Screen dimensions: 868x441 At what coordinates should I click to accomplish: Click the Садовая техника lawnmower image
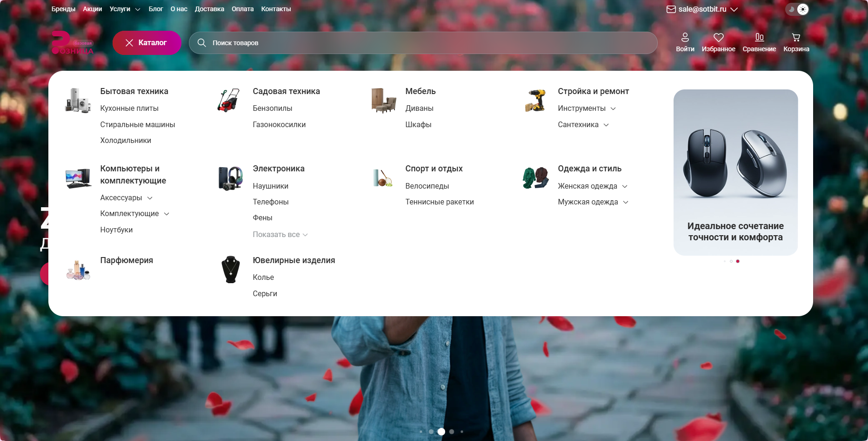(229, 100)
